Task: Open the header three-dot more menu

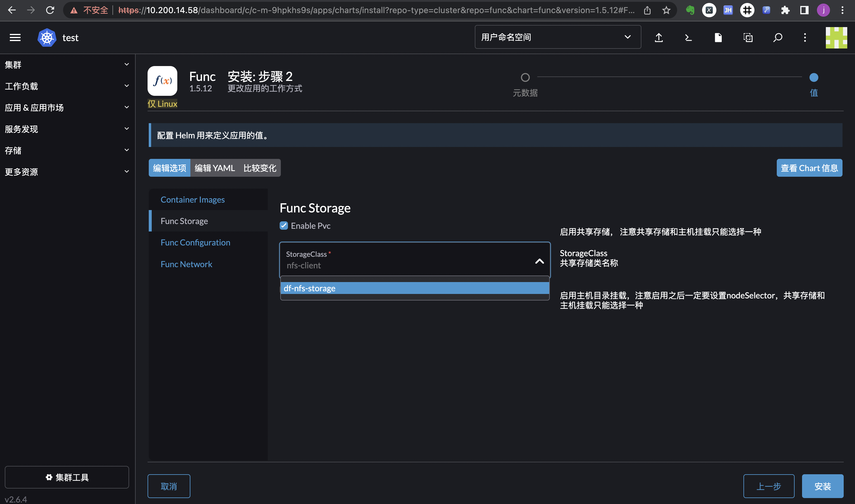Action: pos(805,37)
